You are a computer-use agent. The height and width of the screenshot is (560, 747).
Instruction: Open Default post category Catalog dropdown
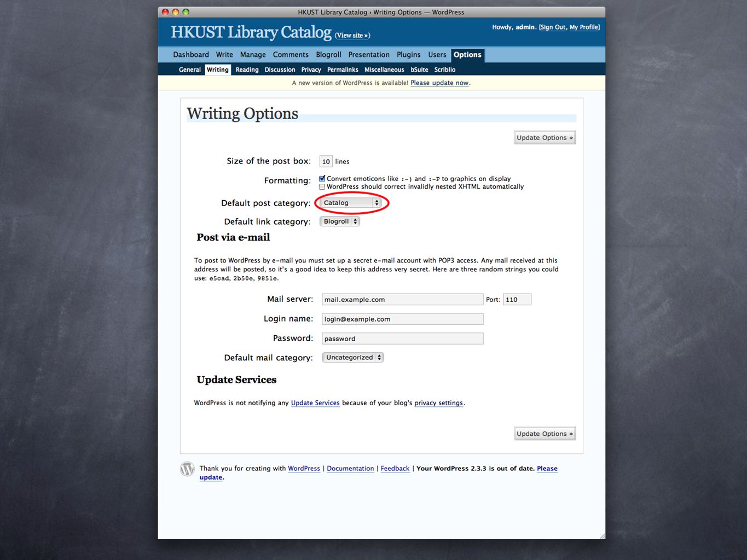click(x=350, y=203)
